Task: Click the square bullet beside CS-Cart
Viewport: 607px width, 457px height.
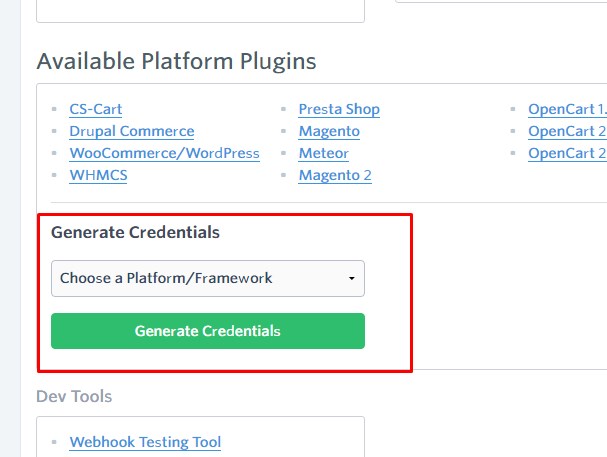Action: [x=54, y=109]
